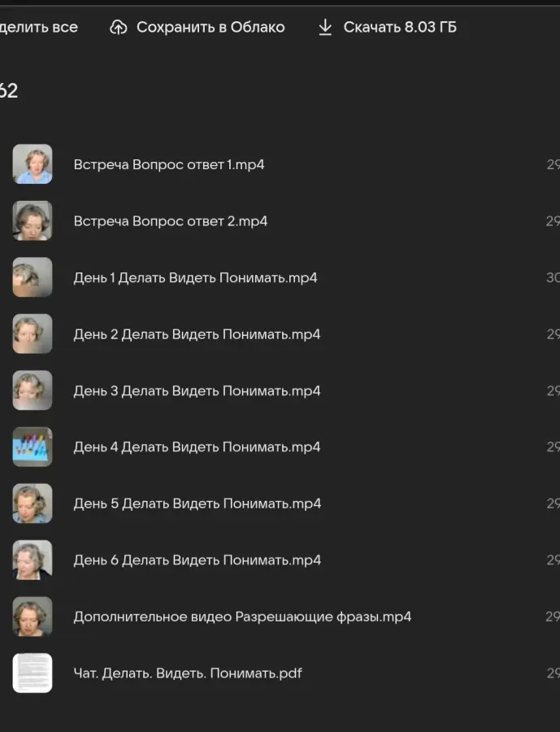Screen dimensions: 560x732
Task: Open День 3 Делать Видеть Понимать.mp4
Action: pyautogui.click(x=197, y=390)
